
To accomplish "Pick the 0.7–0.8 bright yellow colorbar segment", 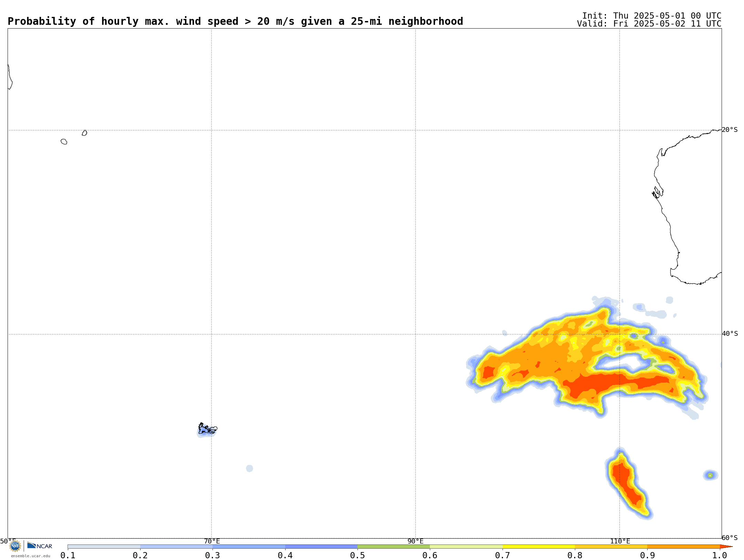I will [x=539, y=547].
